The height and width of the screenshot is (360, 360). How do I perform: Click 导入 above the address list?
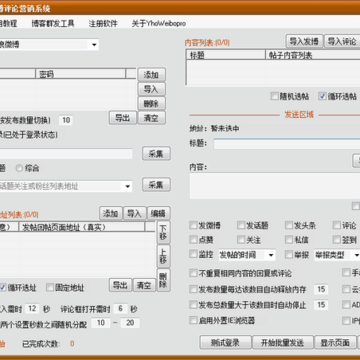tap(135, 213)
